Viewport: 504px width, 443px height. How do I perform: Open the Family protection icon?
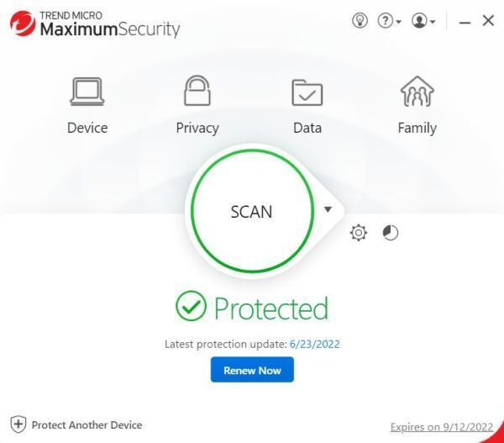point(417,91)
